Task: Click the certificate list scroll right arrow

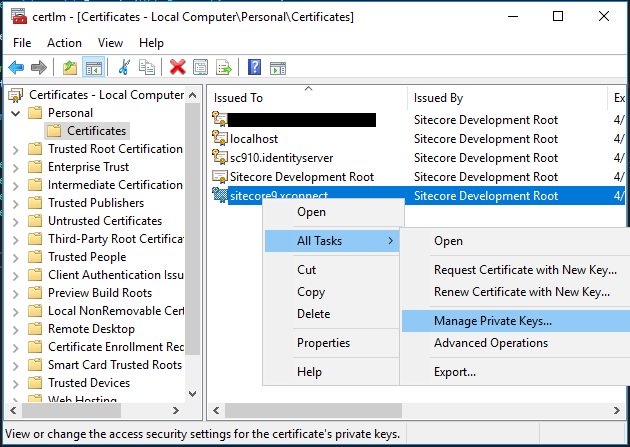Action: click(x=617, y=410)
